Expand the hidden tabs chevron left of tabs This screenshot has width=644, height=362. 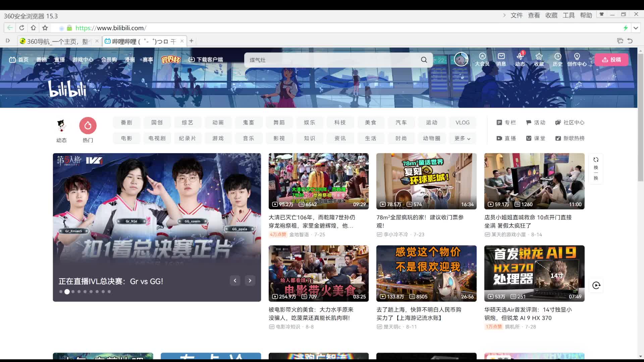click(8, 41)
